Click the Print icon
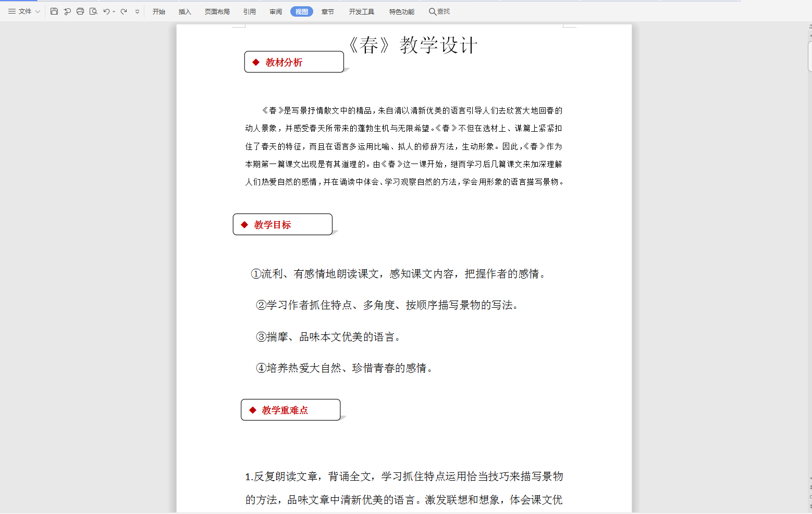This screenshot has height=514, width=812. pyautogui.click(x=80, y=11)
